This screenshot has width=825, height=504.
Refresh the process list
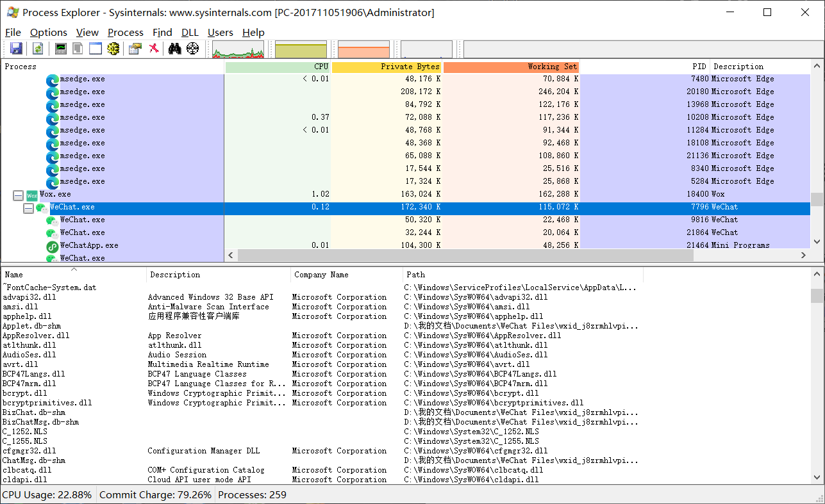click(x=38, y=48)
